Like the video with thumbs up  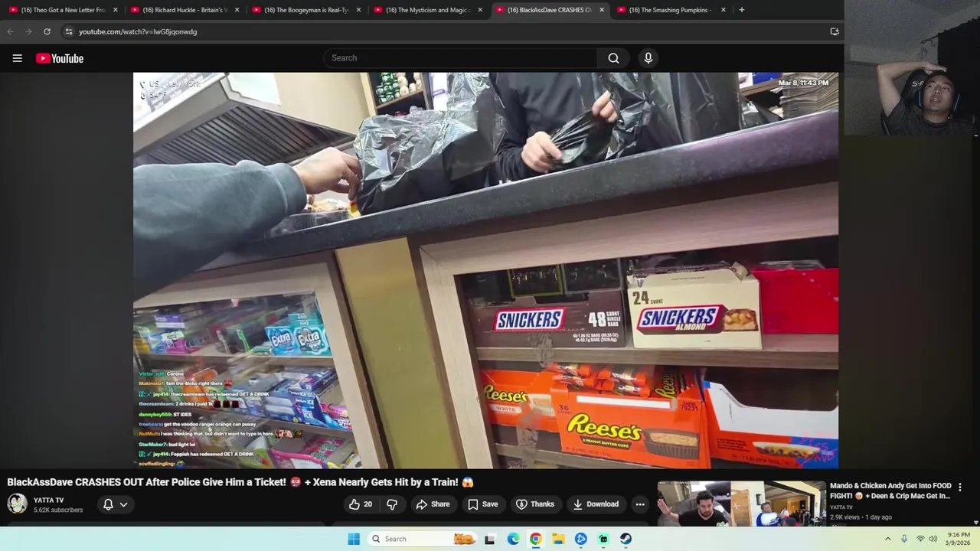pyautogui.click(x=361, y=504)
